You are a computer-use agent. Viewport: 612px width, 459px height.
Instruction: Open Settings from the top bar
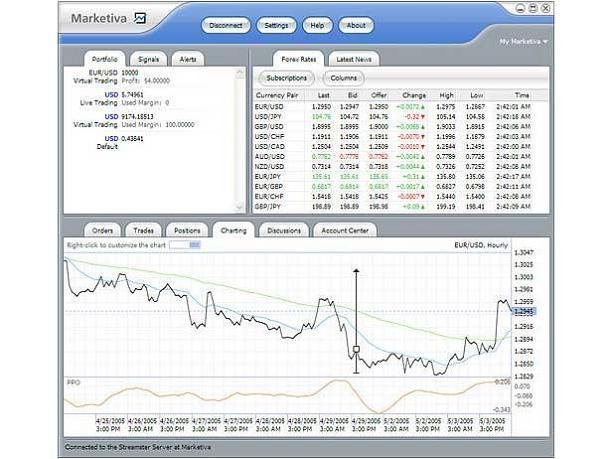click(276, 25)
